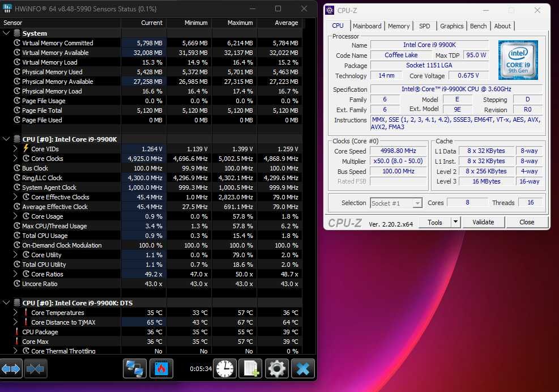Click the Core Temperatures thermometer icon
The image size is (559, 392).
[x=25, y=312]
